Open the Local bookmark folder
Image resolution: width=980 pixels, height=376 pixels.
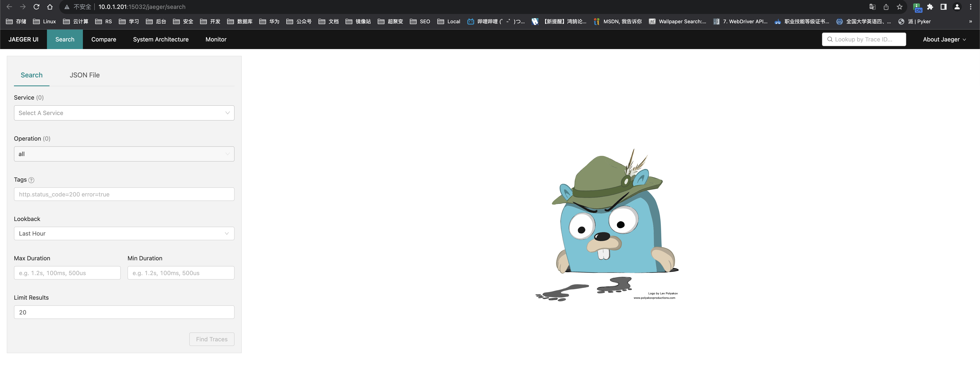[449, 21]
